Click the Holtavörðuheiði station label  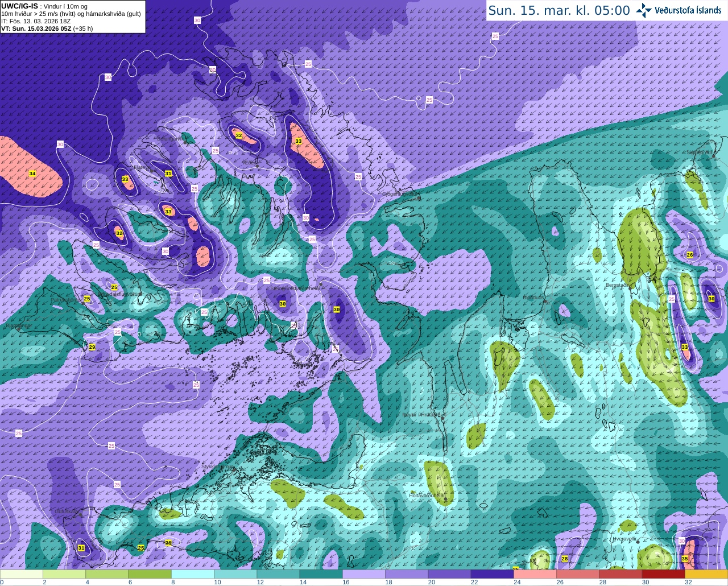(x=427, y=495)
